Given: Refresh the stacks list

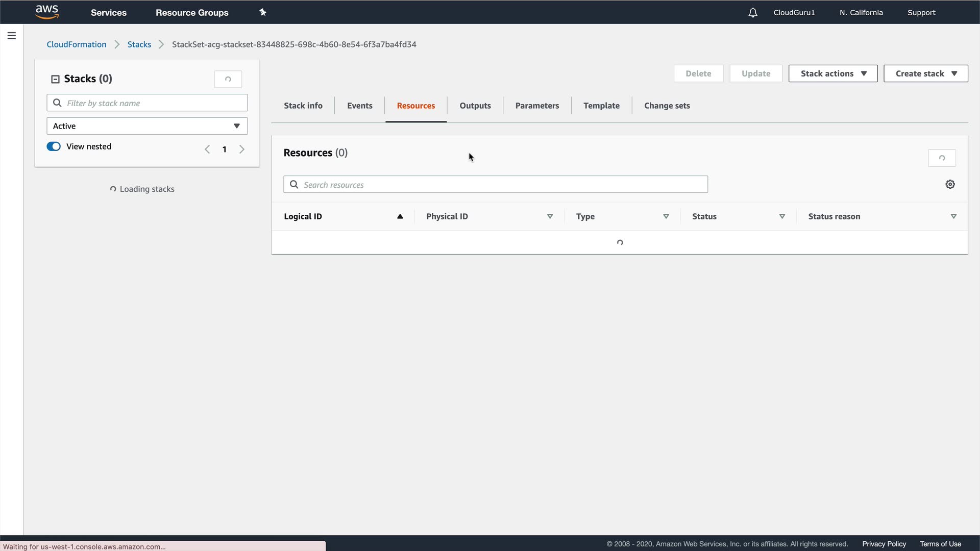Looking at the screenshot, I should [228, 79].
